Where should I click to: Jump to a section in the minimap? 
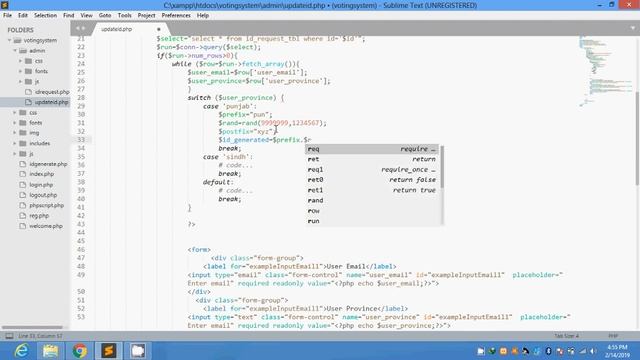[606, 71]
